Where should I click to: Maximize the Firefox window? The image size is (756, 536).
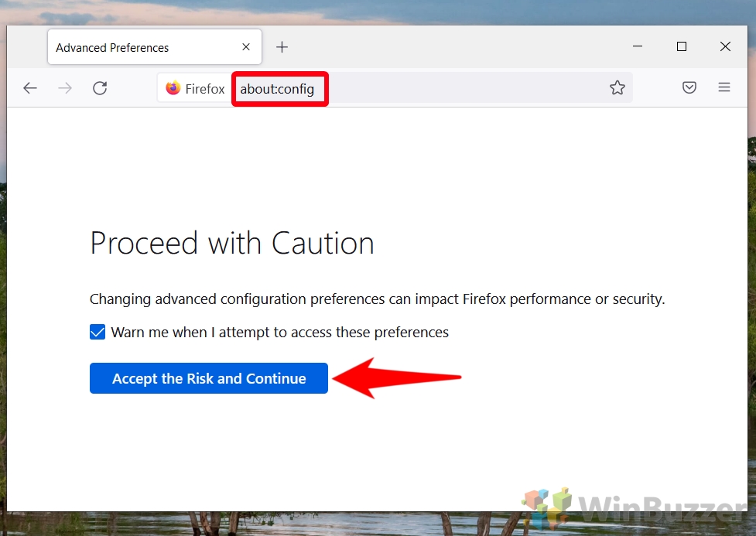pyautogui.click(x=681, y=46)
